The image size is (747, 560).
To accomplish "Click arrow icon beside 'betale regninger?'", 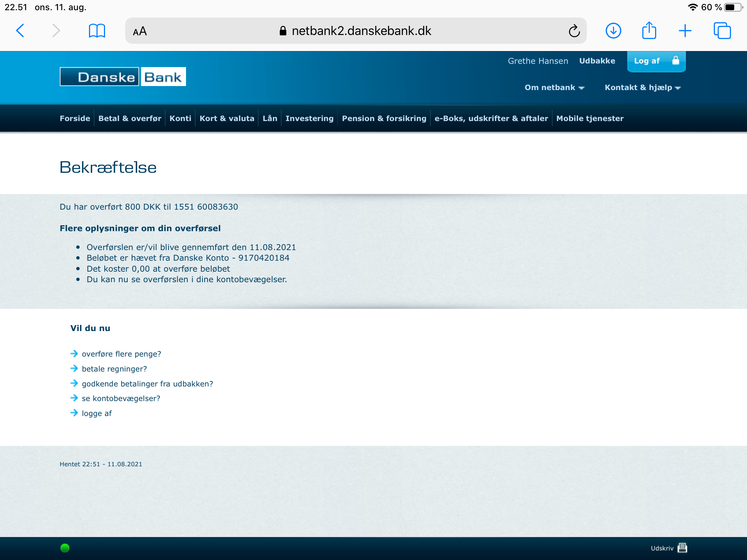I will tap(74, 368).
